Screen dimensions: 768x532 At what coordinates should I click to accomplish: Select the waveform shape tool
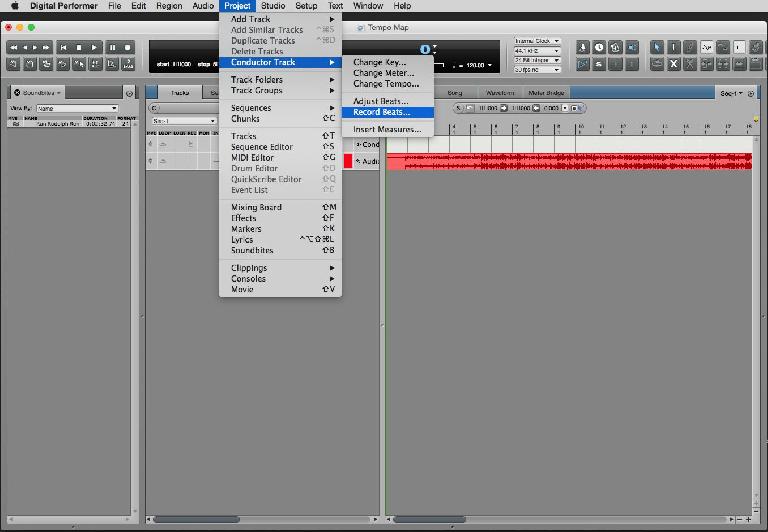[x=707, y=48]
